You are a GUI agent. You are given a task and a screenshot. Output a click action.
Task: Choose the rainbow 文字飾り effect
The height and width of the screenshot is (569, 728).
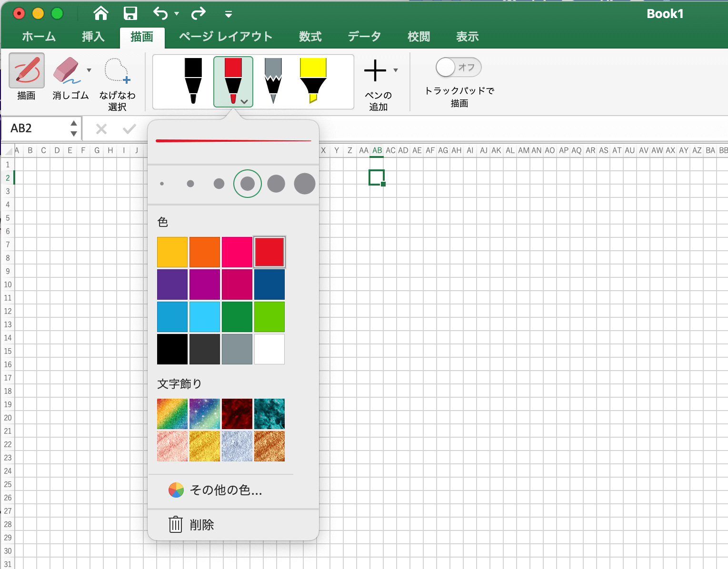(x=172, y=414)
